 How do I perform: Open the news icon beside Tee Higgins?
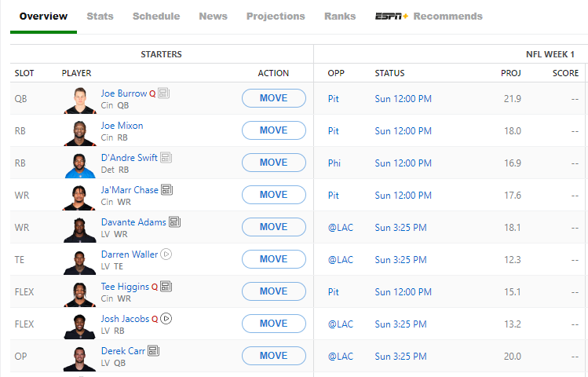coord(166,287)
